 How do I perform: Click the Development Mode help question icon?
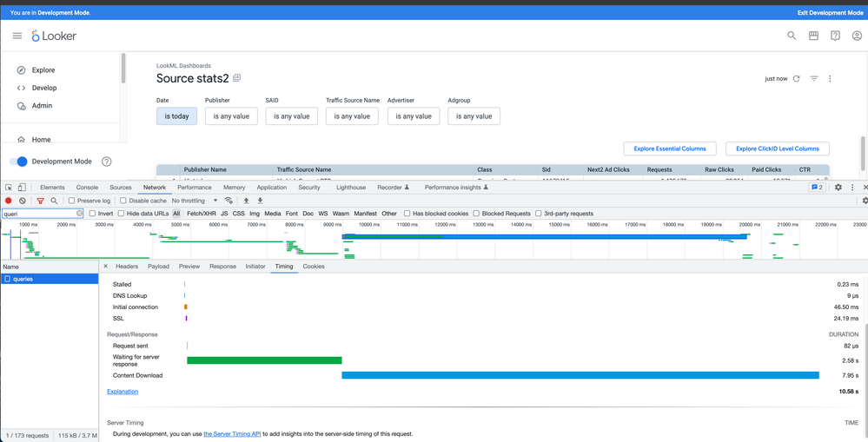tap(107, 162)
